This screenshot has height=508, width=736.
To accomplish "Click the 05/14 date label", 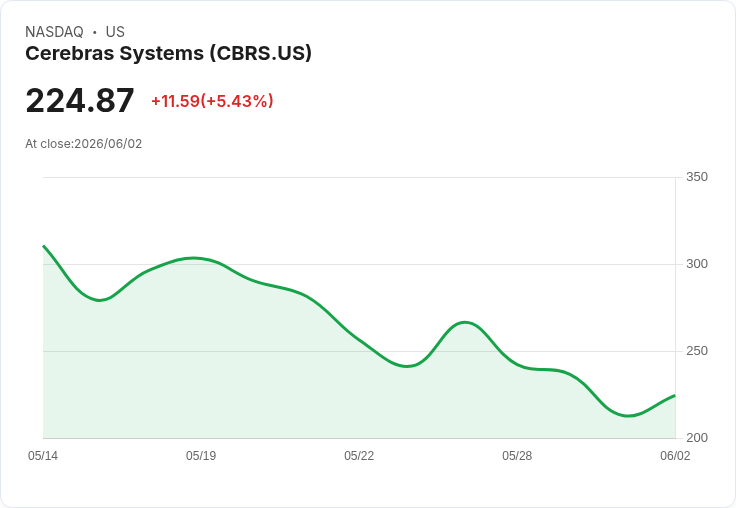I will click(43, 455).
